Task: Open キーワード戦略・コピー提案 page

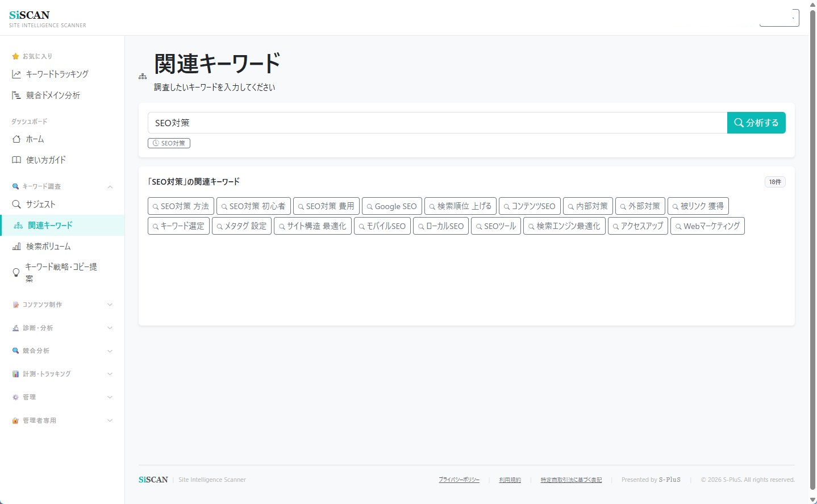Action: [61, 273]
